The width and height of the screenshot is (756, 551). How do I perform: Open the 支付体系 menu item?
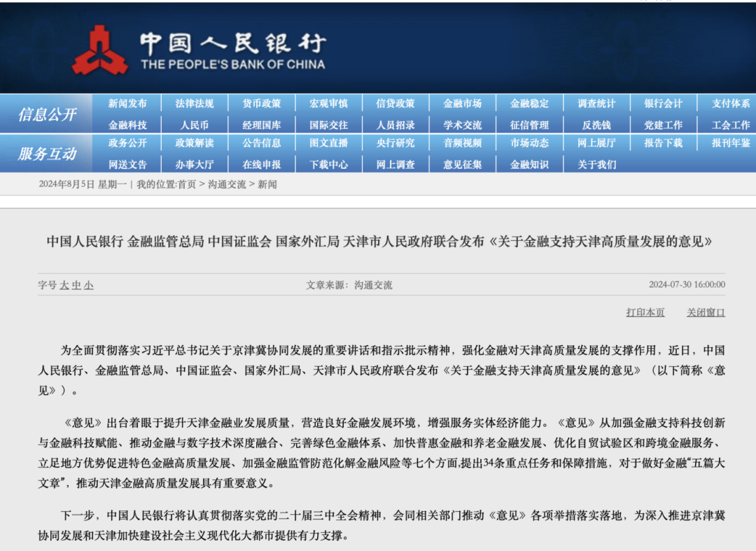point(731,104)
